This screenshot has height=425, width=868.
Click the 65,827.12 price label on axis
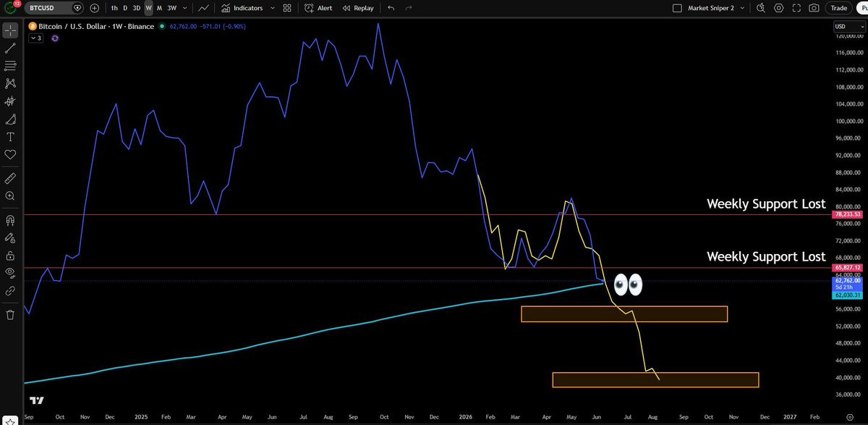pyautogui.click(x=849, y=267)
